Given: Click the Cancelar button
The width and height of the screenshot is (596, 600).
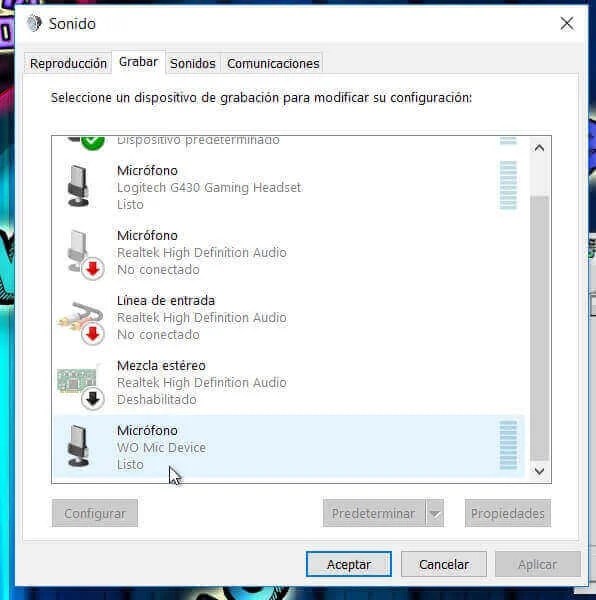Looking at the screenshot, I should 444,564.
